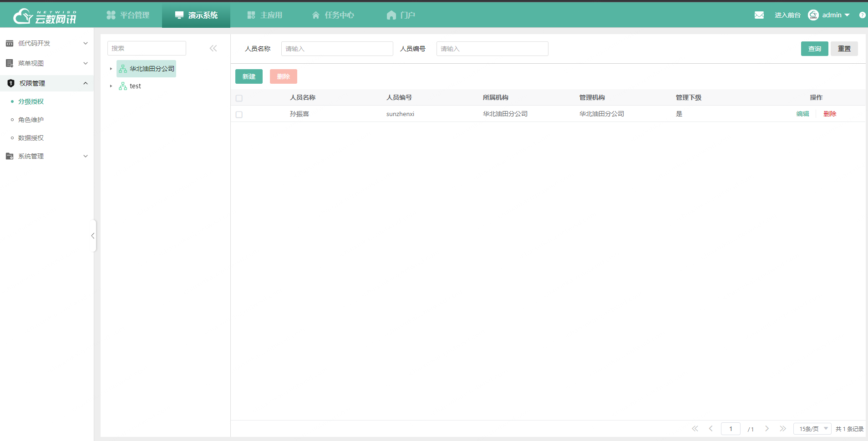The image size is (868, 441).
Task: Collapse the left sidebar handle
Action: [93, 236]
